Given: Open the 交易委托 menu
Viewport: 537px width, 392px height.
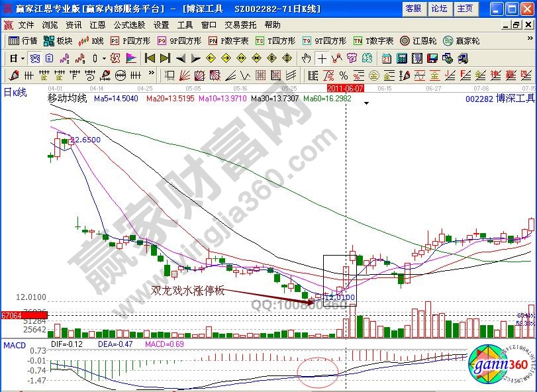Looking at the screenshot, I should (x=240, y=24).
